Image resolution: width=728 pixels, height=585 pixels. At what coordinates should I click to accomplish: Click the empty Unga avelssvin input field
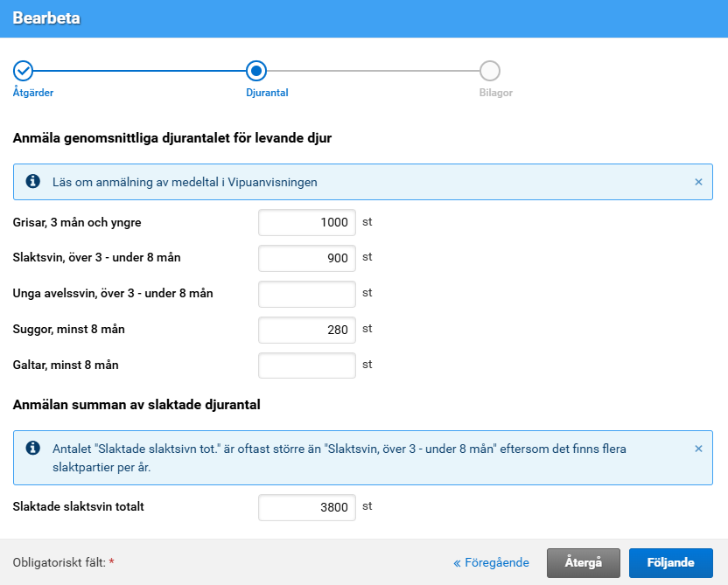tap(307, 294)
